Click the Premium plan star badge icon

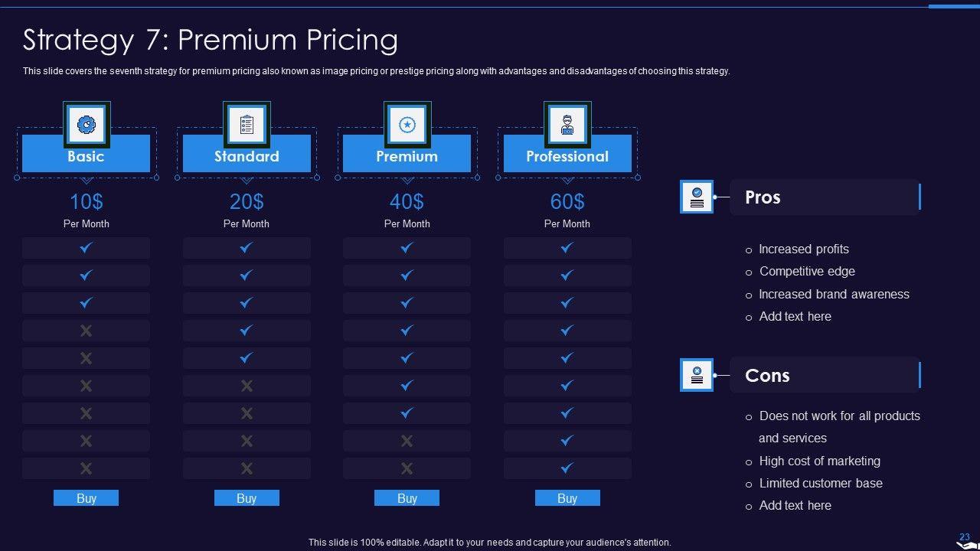coord(407,124)
